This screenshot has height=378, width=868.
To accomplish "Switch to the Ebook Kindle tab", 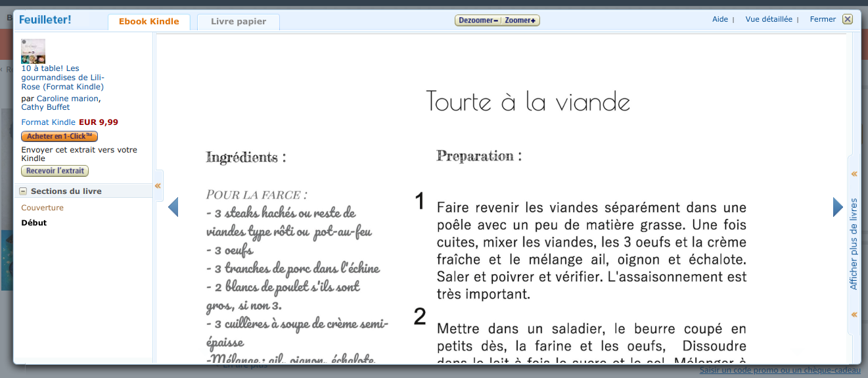I will 148,22.
